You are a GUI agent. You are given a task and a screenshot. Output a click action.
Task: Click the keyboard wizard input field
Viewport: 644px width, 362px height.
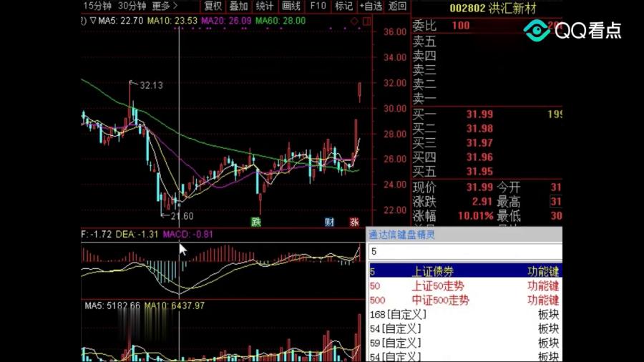tap(464, 252)
